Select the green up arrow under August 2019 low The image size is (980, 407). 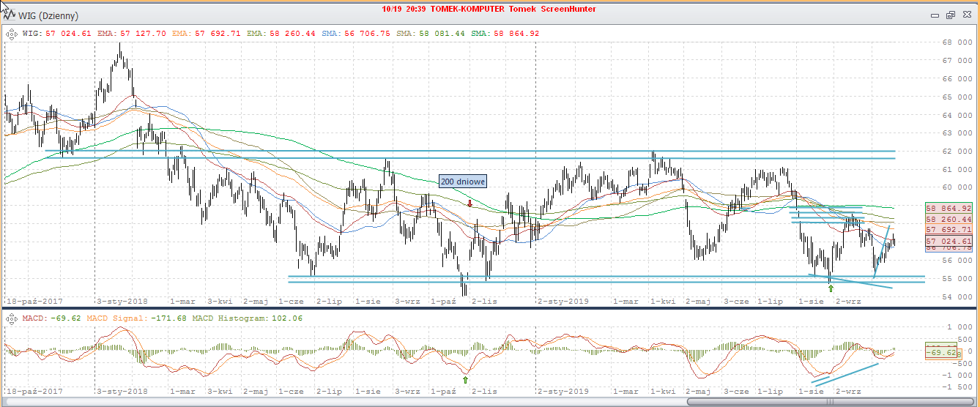tap(831, 288)
